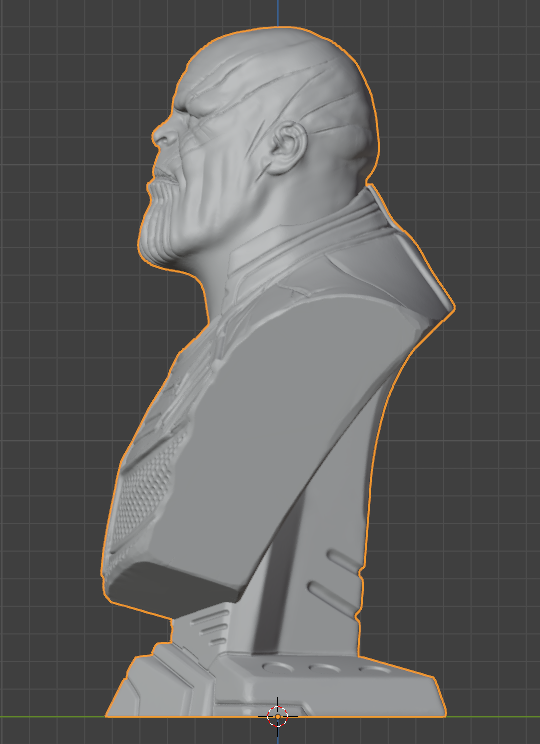
Task: Click the 3D cursor at the bust base
Action: click(x=278, y=716)
